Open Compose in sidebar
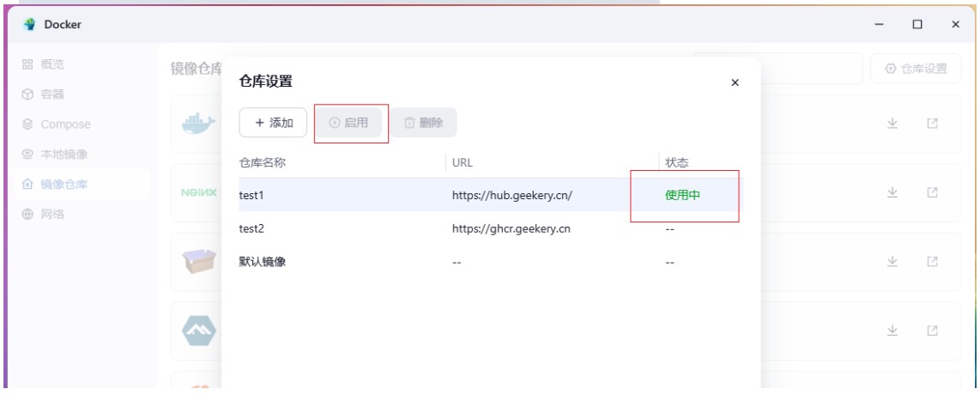The image size is (980, 395). click(82, 125)
